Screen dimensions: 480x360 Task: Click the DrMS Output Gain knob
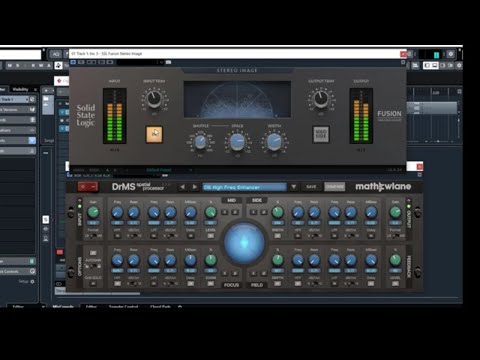[x=395, y=212]
